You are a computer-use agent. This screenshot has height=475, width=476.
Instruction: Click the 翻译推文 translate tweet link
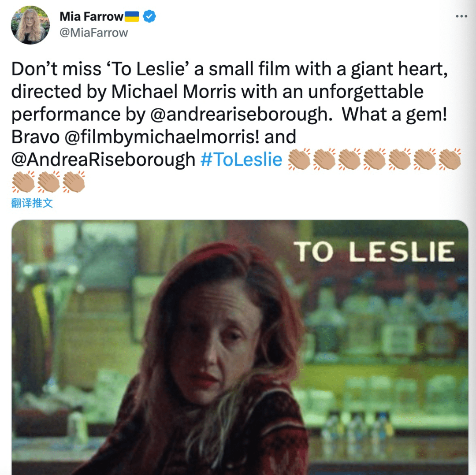tap(32, 203)
